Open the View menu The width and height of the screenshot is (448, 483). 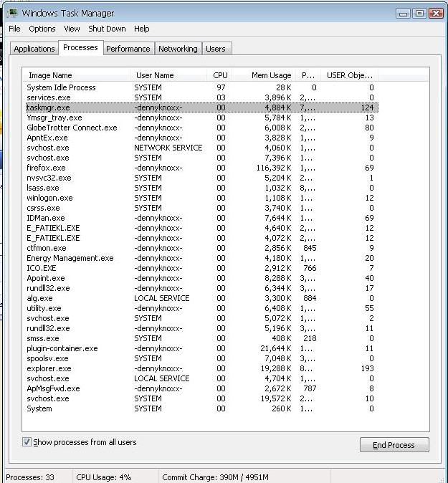click(72, 29)
